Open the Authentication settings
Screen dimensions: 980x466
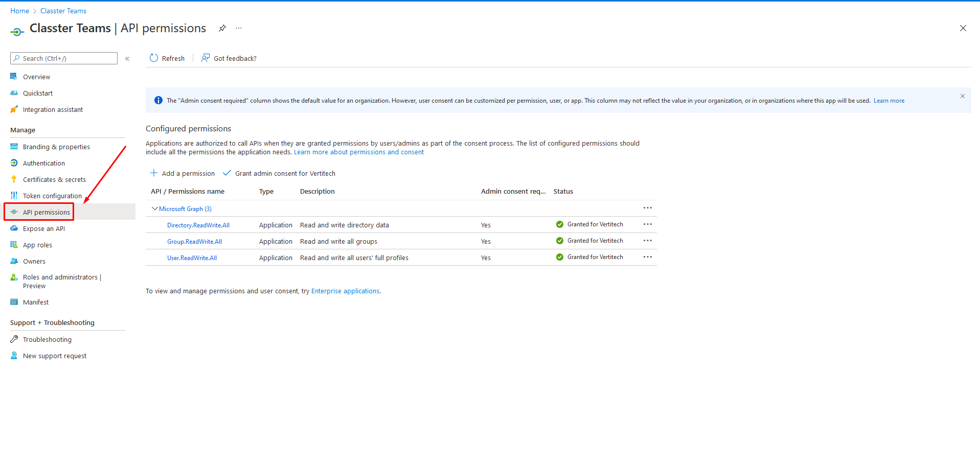click(x=44, y=164)
